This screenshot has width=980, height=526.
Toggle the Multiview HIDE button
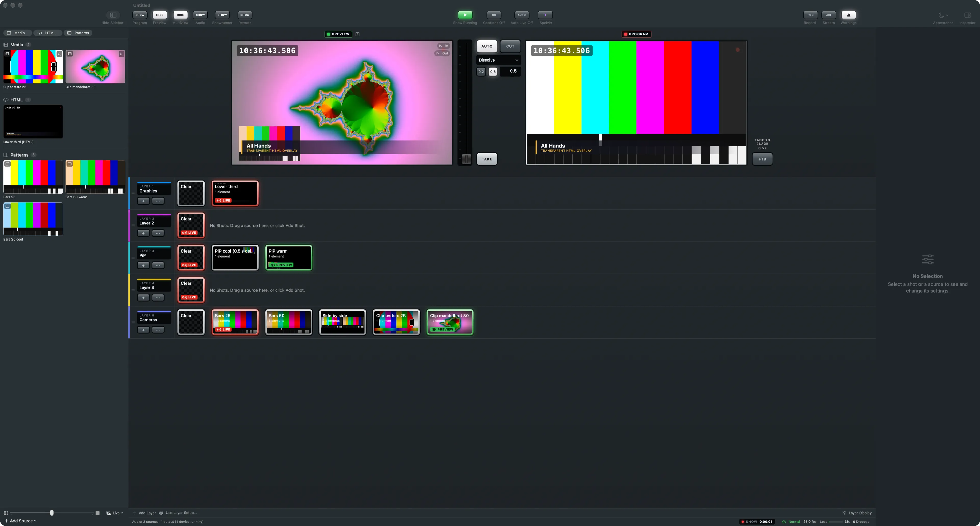[x=180, y=15]
